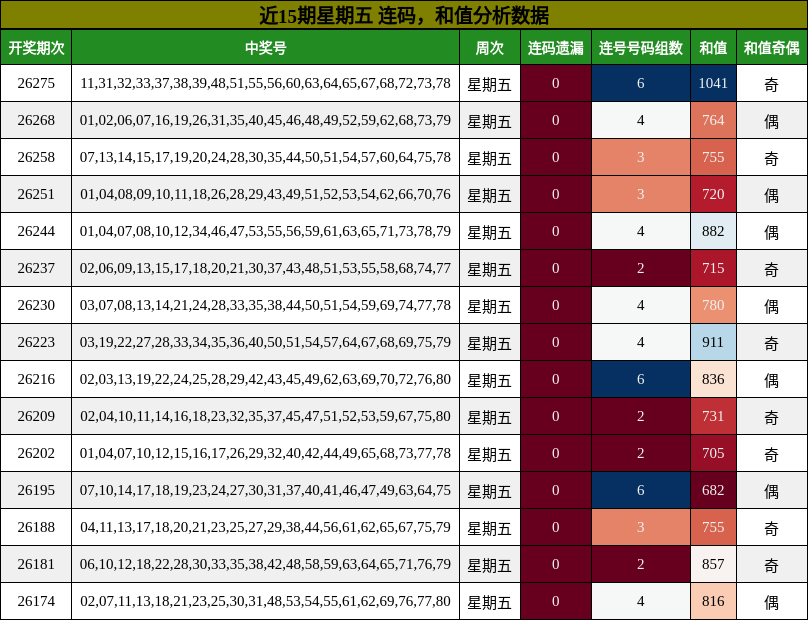Click winning numbers starting 01,04,07,10

click(265, 454)
